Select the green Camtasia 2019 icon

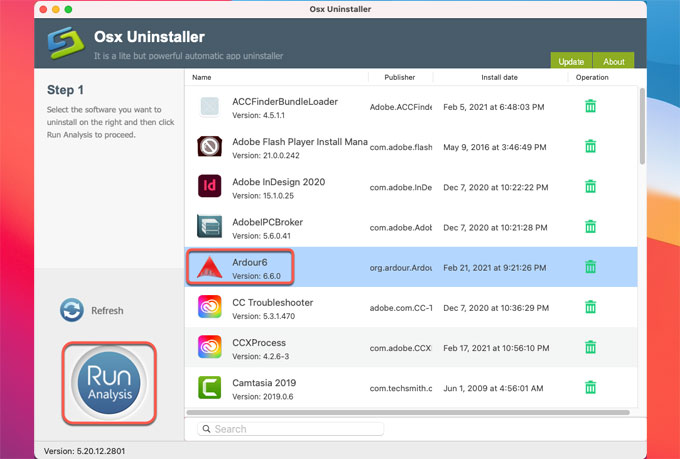tap(209, 387)
